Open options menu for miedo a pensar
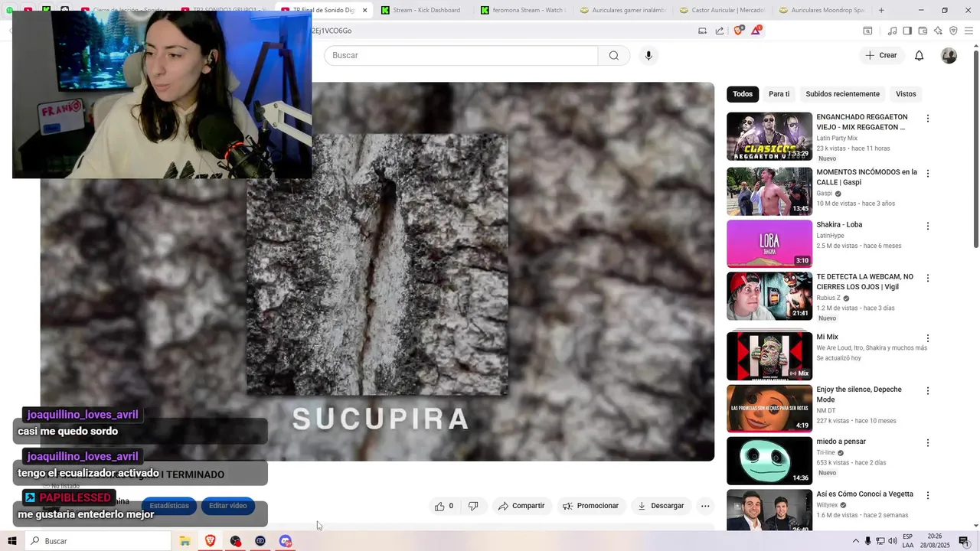980x551 pixels. pos(928,443)
